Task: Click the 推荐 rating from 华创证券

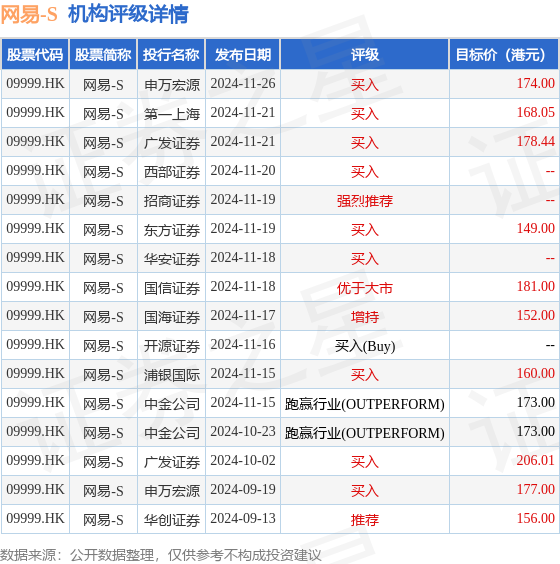Action: click(x=365, y=520)
